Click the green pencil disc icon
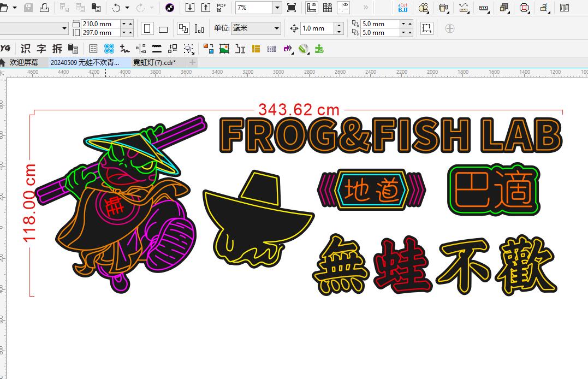This screenshot has height=379, width=588. (304, 49)
